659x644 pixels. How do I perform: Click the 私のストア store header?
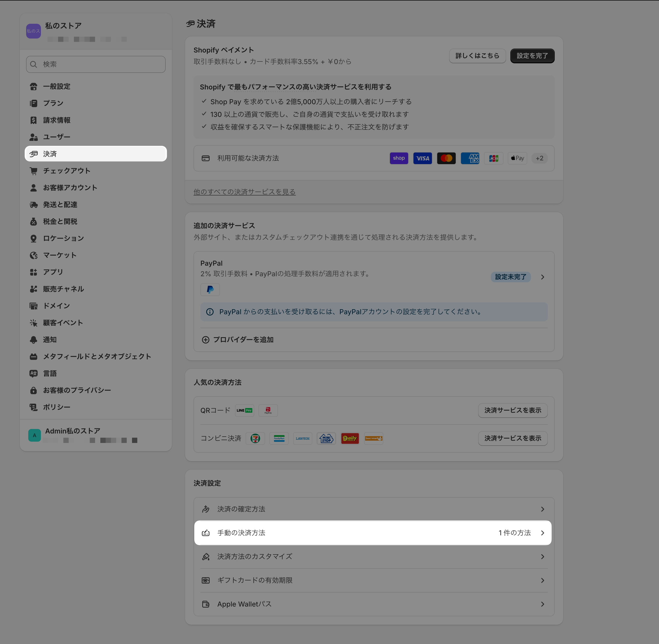tap(96, 31)
